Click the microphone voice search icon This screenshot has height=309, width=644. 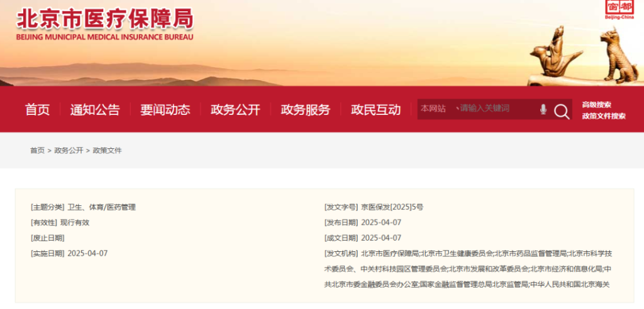point(543,109)
